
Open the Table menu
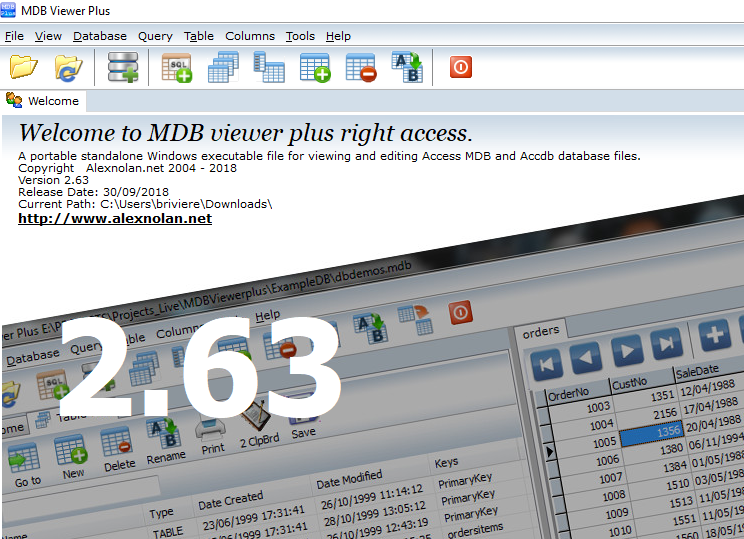(199, 36)
